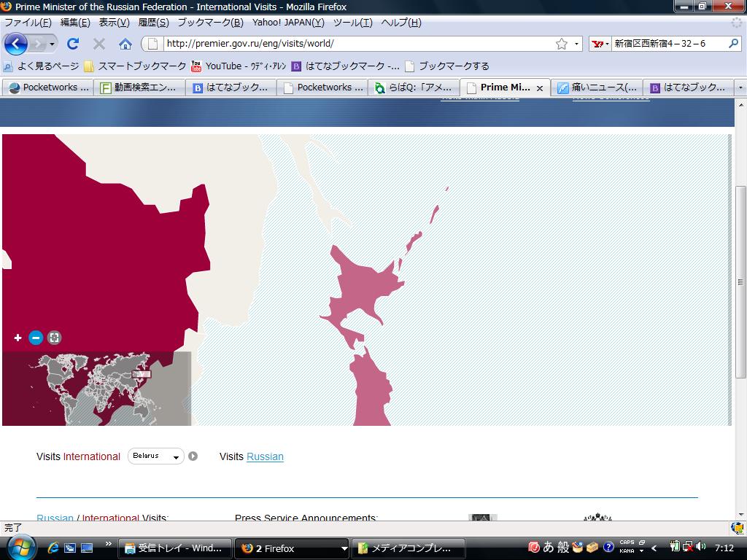
Task: Go to browser home page icon
Action: pyautogui.click(x=125, y=44)
